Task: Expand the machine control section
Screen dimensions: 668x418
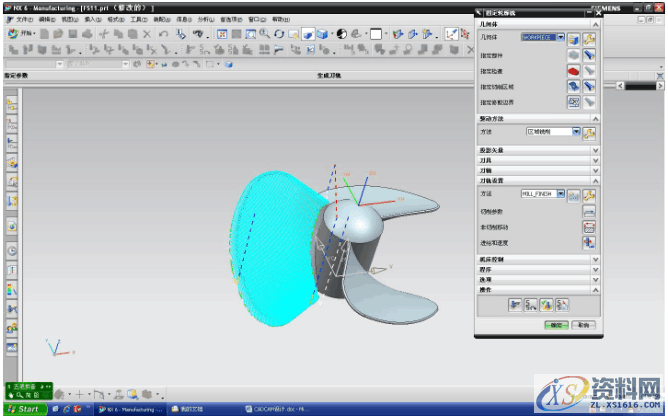Action: [596, 259]
